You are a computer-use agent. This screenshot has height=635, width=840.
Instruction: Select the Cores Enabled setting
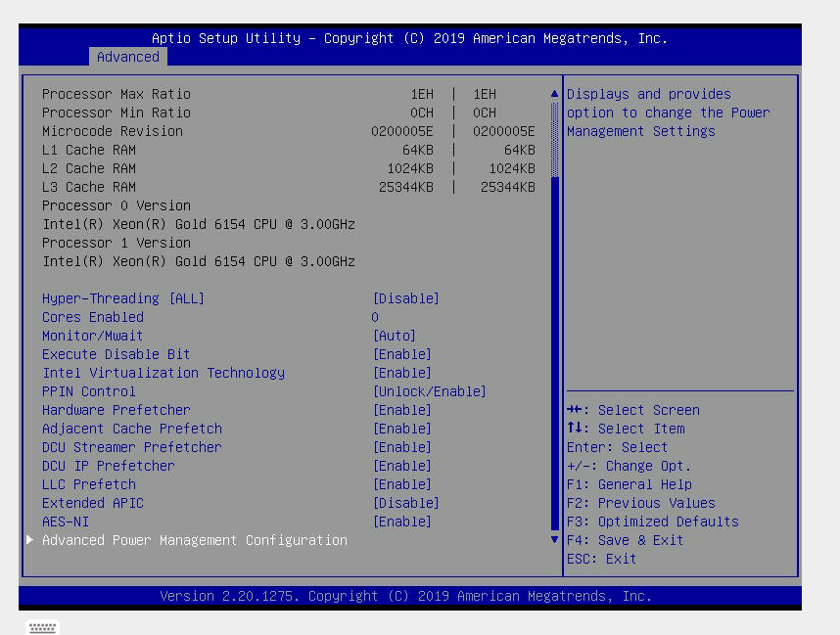[x=93, y=317]
